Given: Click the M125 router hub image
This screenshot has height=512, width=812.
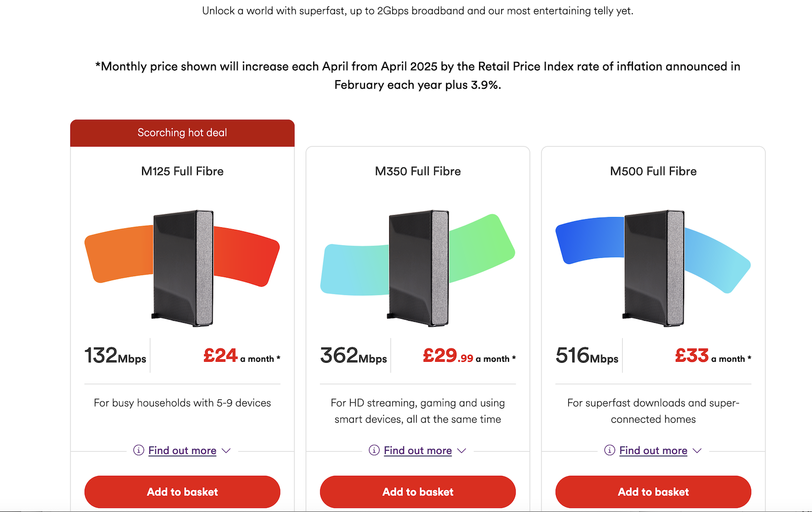Looking at the screenshot, I should 182,266.
